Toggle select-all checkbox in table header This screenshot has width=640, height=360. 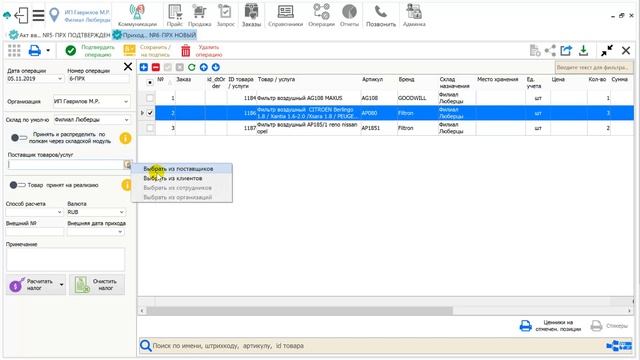coord(150,82)
